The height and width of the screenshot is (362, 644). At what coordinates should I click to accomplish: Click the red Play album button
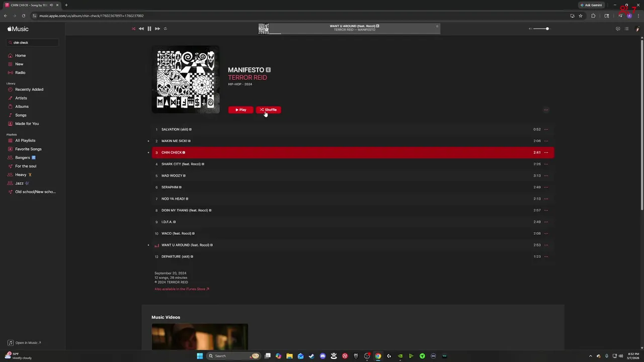tap(241, 110)
